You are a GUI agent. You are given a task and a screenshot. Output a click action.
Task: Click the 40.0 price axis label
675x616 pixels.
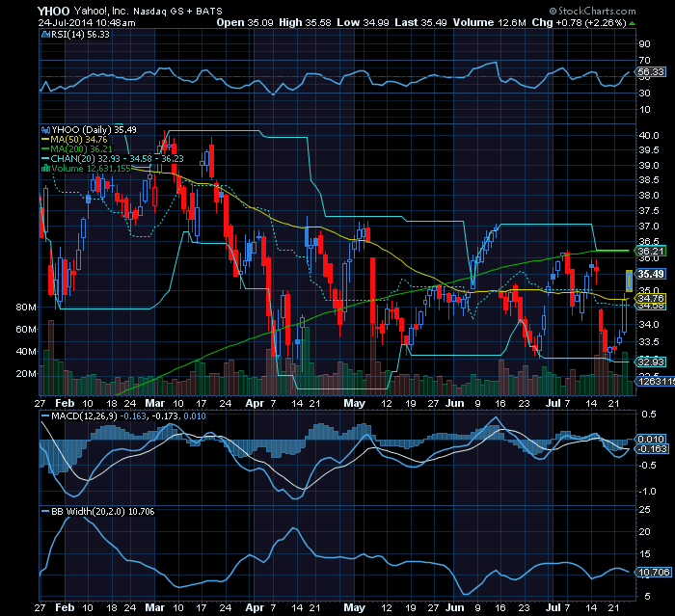(x=649, y=136)
